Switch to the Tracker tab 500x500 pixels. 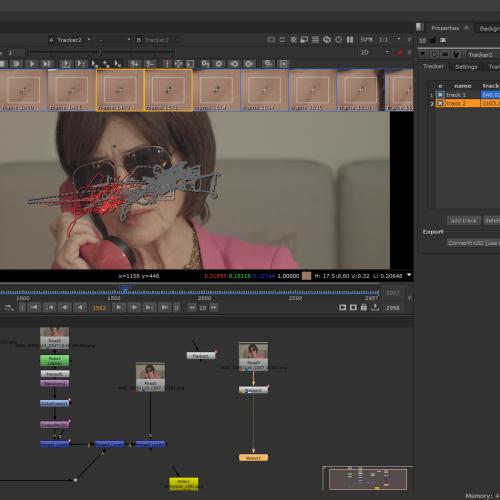tap(433, 66)
